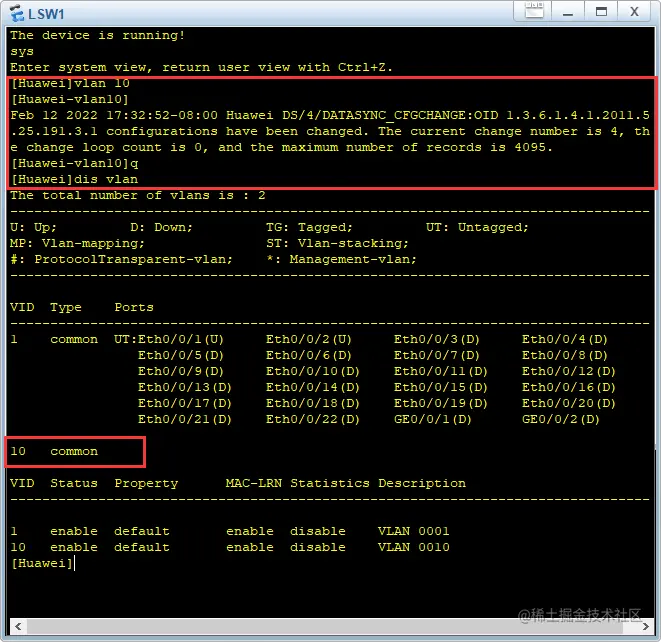
Task: Click port entry 'GE0/0/2(D)'
Action: [x=561, y=419]
